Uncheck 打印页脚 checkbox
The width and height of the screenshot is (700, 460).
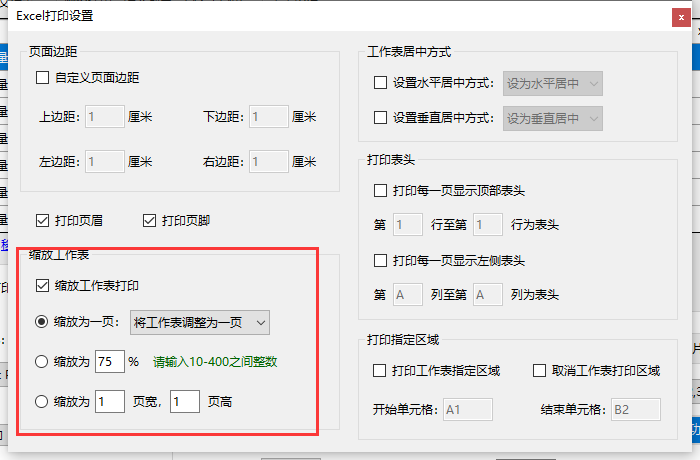pos(149,221)
